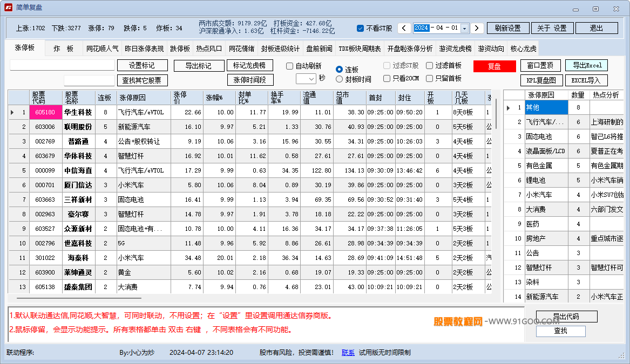Focus the search field beside 查找其它股票
The height and width of the screenshot is (364, 630).
pos(89,80)
